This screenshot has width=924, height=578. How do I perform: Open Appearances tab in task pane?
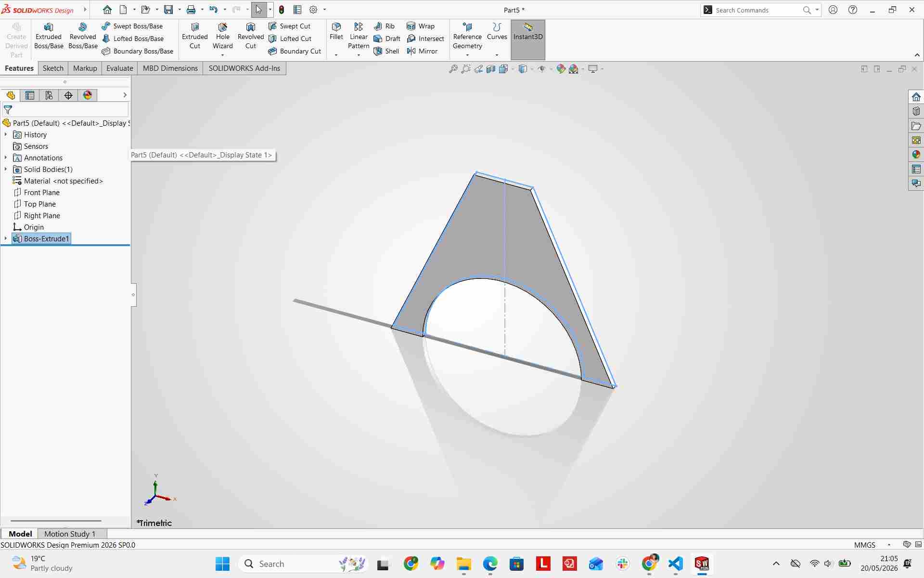tap(916, 155)
